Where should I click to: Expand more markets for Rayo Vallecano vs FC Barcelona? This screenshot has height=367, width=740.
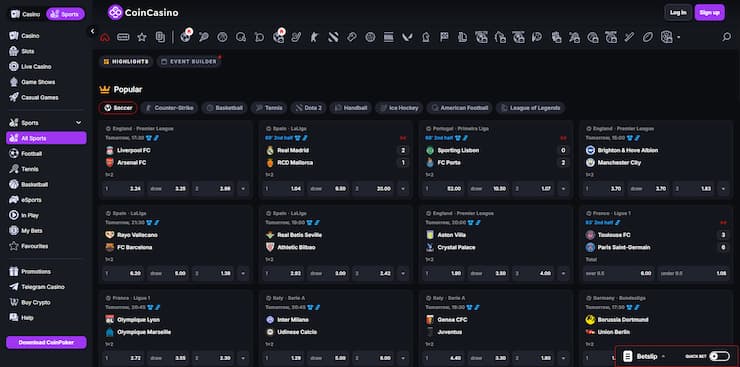point(243,273)
